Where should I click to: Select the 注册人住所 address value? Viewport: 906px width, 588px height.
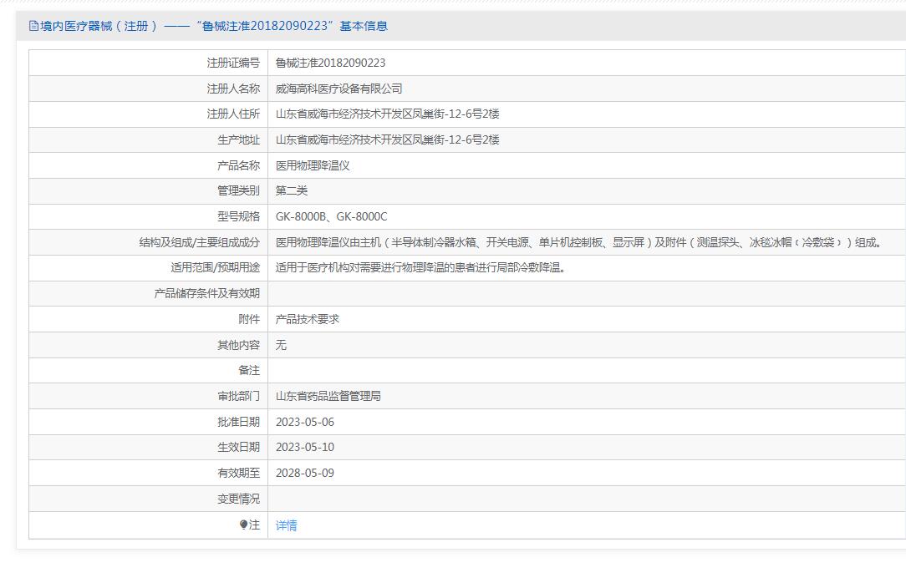point(387,114)
